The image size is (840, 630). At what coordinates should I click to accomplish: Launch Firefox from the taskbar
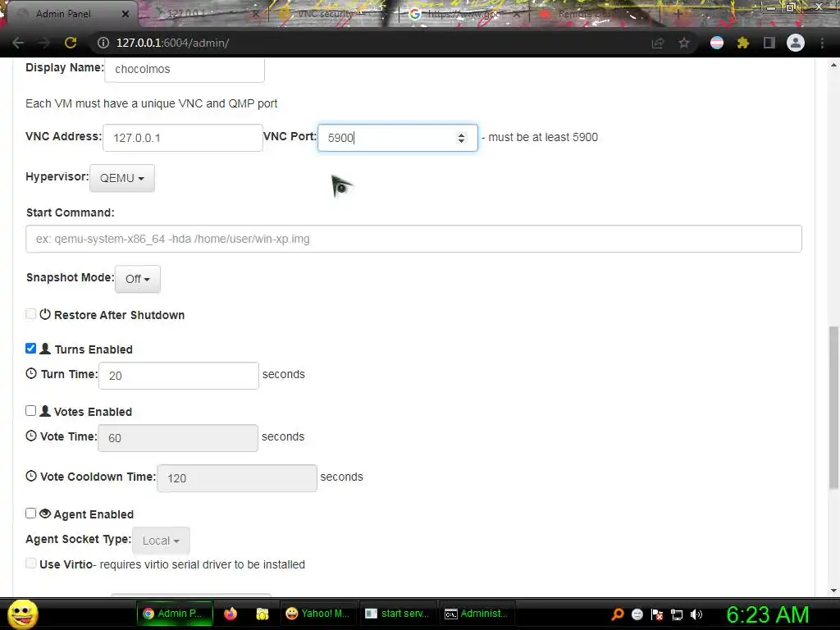click(231, 614)
